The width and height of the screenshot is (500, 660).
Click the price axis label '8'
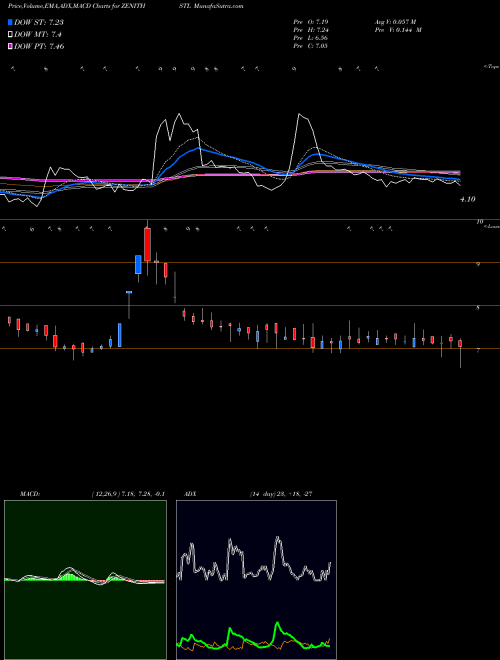point(478,308)
